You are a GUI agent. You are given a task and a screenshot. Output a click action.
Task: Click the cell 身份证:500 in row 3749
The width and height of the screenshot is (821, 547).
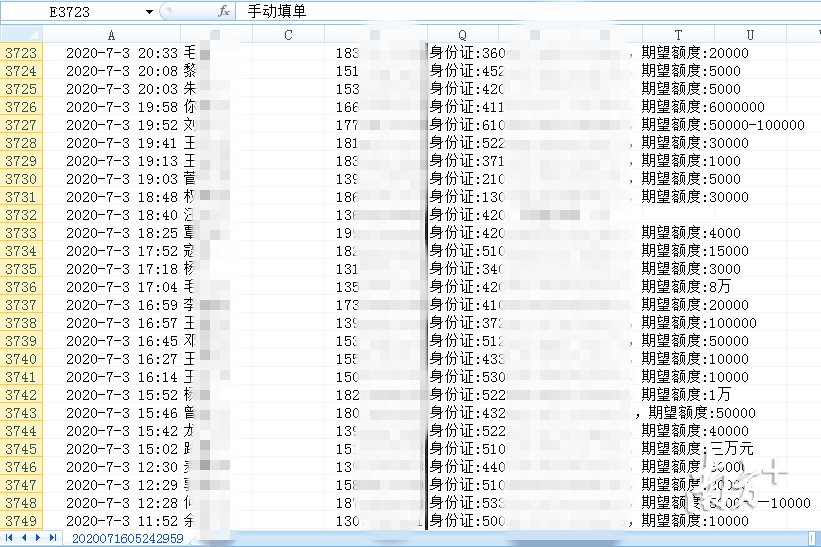coord(467,521)
